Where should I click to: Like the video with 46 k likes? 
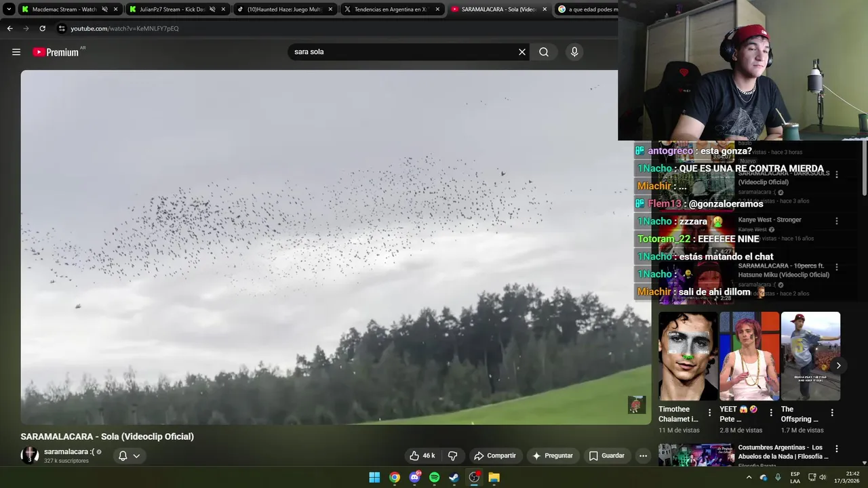click(x=422, y=455)
